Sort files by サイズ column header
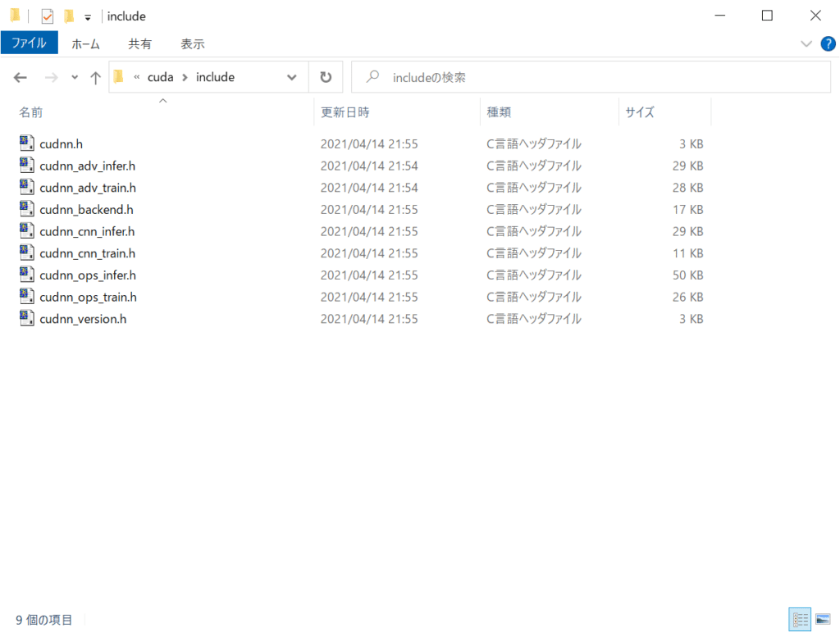 (x=640, y=112)
